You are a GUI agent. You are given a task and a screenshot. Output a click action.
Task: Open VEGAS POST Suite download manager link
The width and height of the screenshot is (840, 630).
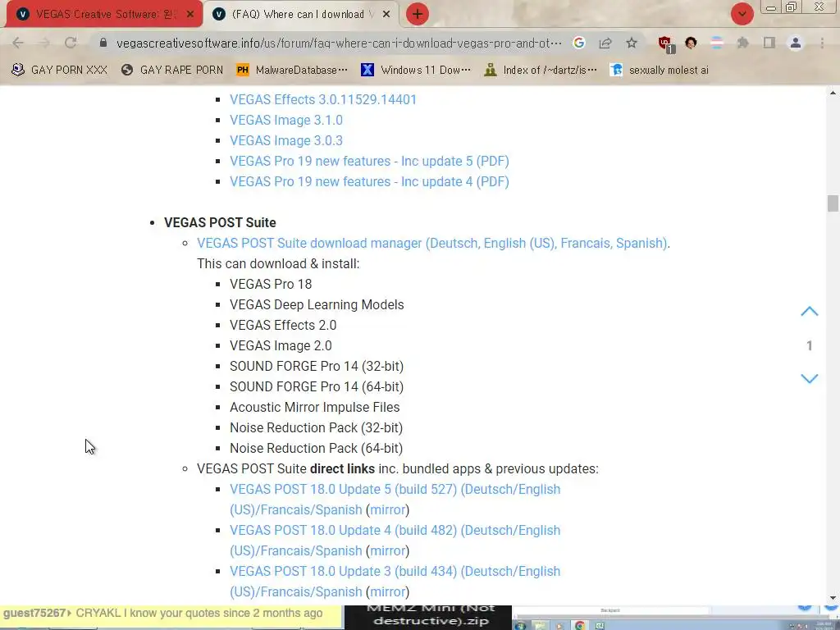point(431,243)
